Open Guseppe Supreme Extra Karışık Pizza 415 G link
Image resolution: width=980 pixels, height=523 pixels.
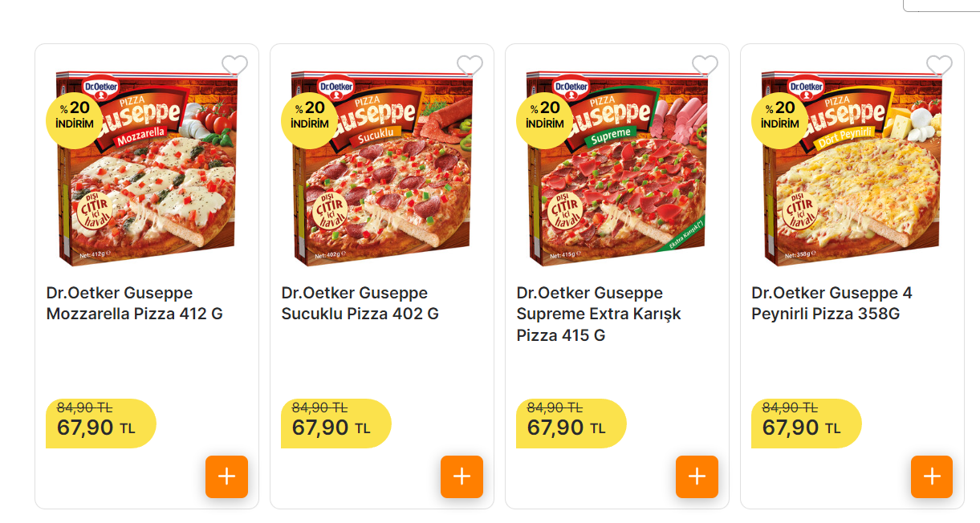coord(598,314)
